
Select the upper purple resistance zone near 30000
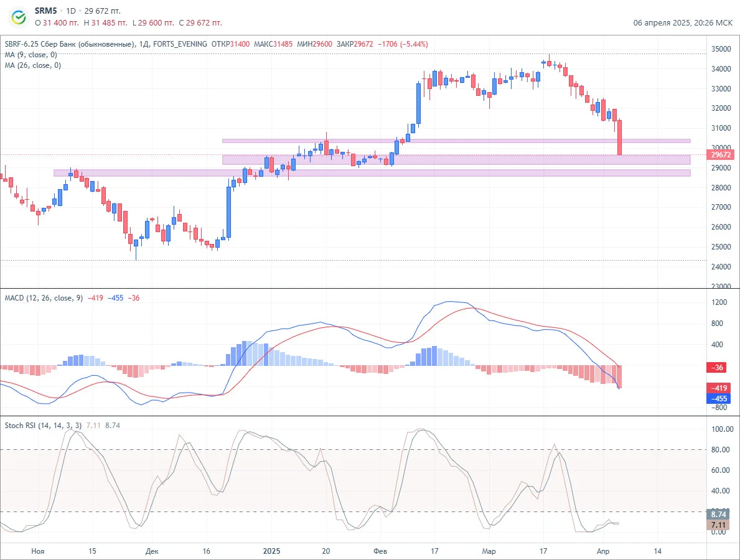point(456,141)
